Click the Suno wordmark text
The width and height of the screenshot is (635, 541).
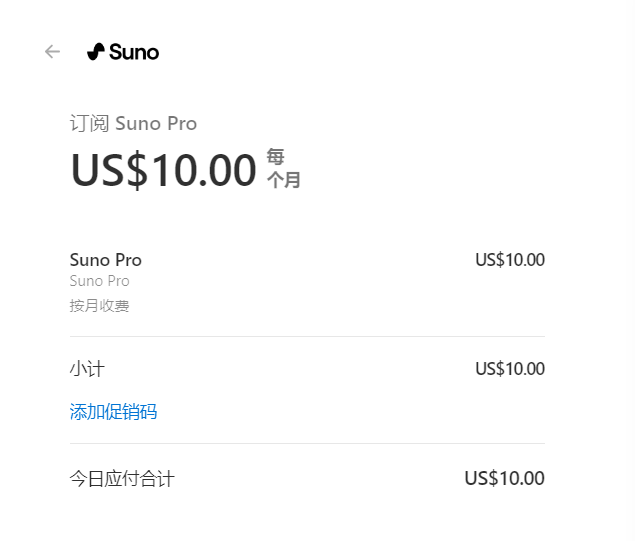pos(134,52)
